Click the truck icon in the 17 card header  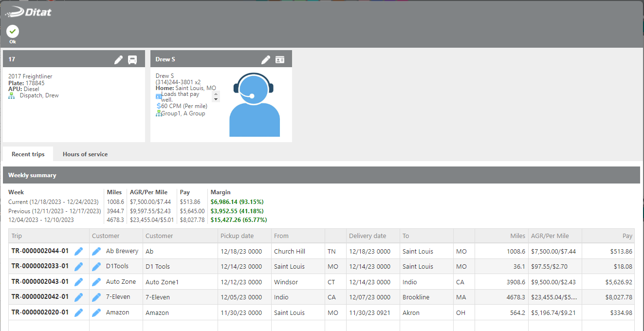(x=132, y=59)
